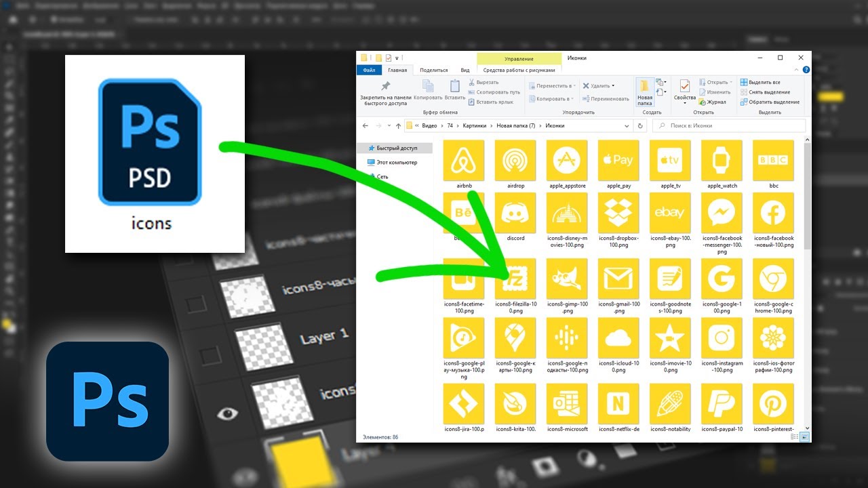Switch to the Поделиться tab
Image resolution: width=868 pixels, height=488 pixels.
[x=434, y=70]
